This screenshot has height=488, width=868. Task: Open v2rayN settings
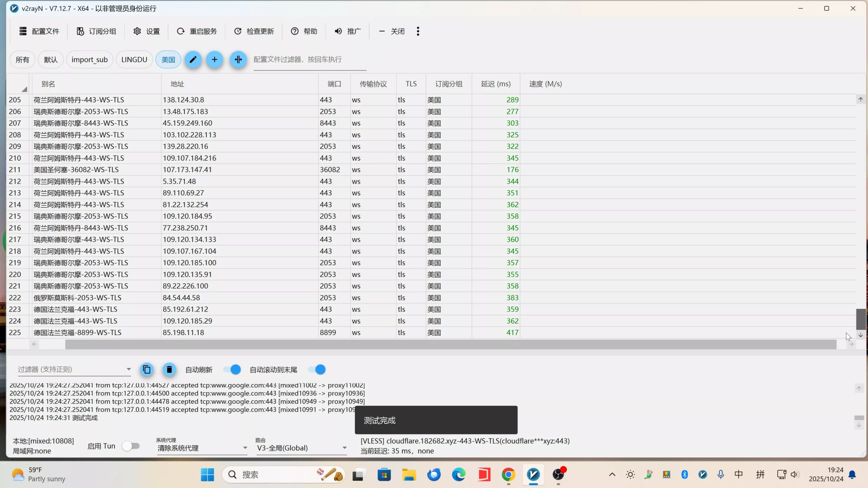[146, 31]
